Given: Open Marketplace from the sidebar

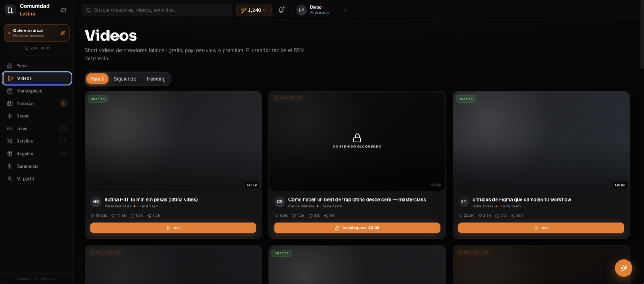Looking at the screenshot, I should coord(37,90).
